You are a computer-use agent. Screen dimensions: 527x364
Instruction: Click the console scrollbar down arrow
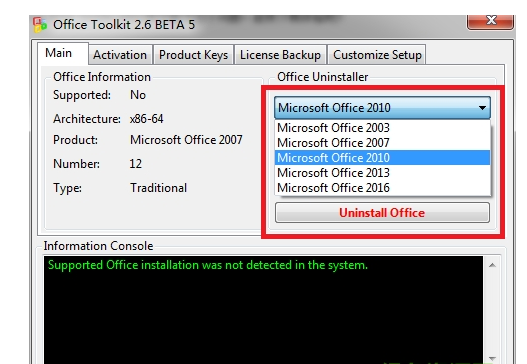coord(492,358)
